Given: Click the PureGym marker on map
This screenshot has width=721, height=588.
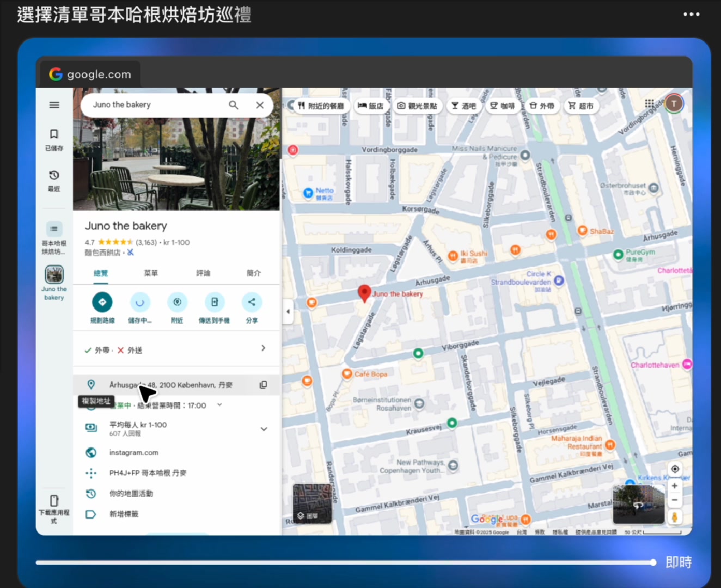Looking at the screenshot, I should (x=618, y=254).
